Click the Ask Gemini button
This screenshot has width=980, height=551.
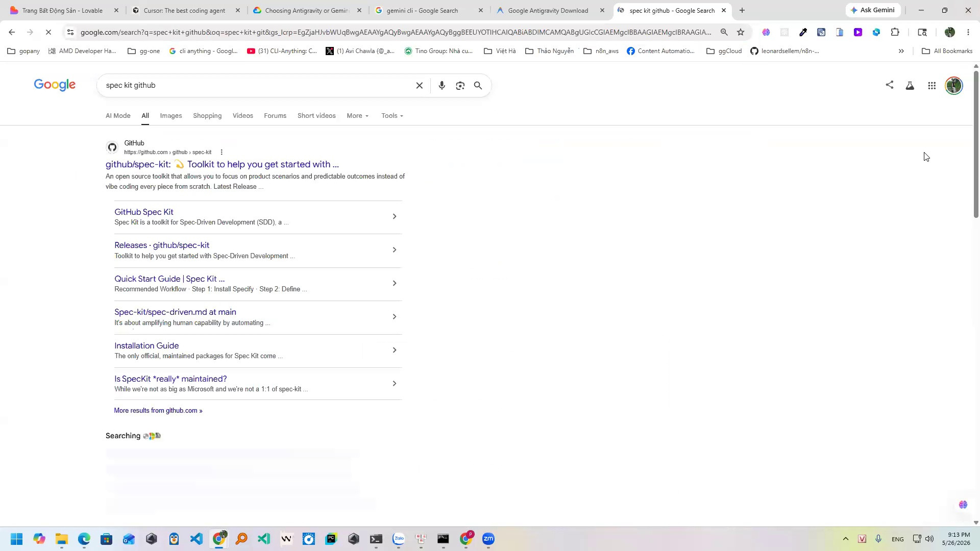873,10
